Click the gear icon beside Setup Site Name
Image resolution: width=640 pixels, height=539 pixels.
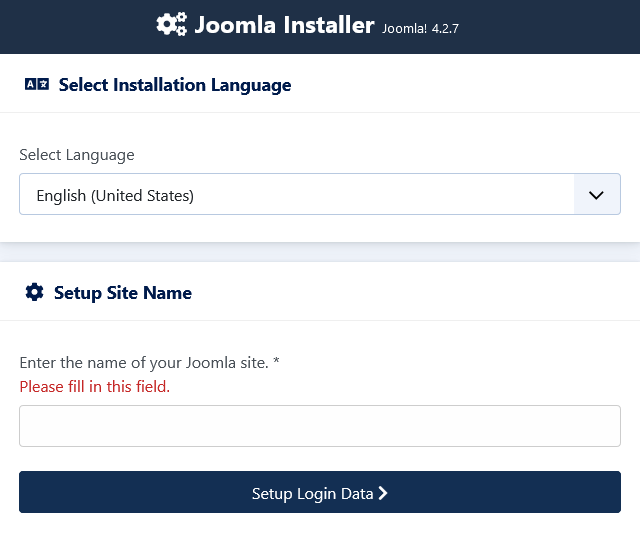coord(34,292)
